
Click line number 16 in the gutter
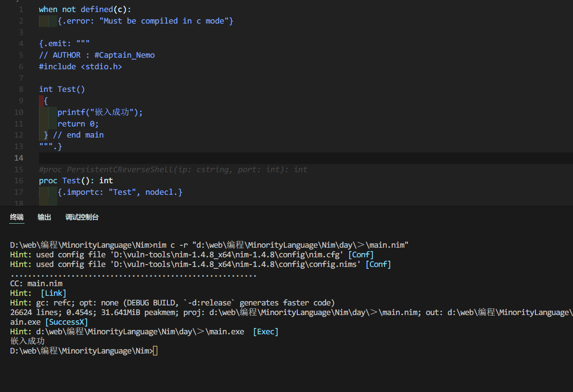point(19,181)
